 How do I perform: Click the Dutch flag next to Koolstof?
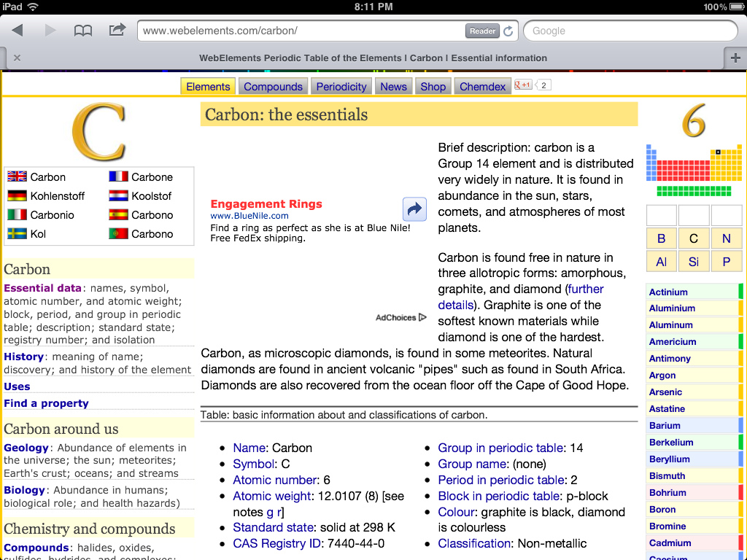point(118,195)
